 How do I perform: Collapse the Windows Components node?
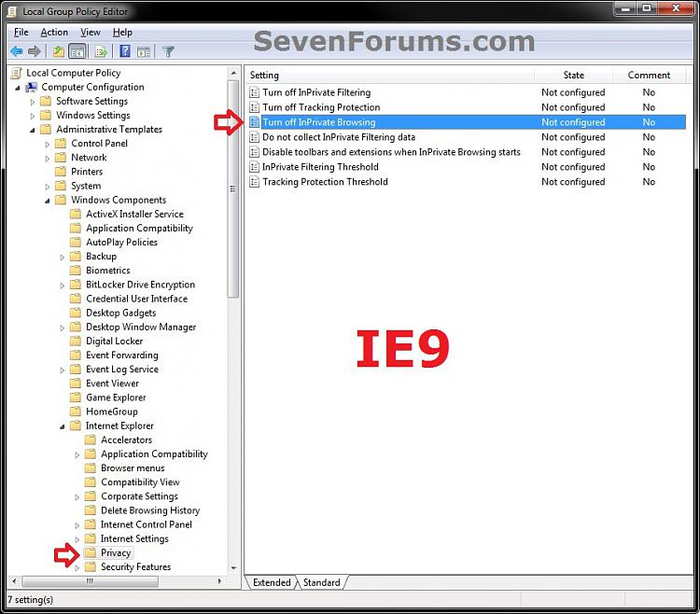(x=47, y=201)
